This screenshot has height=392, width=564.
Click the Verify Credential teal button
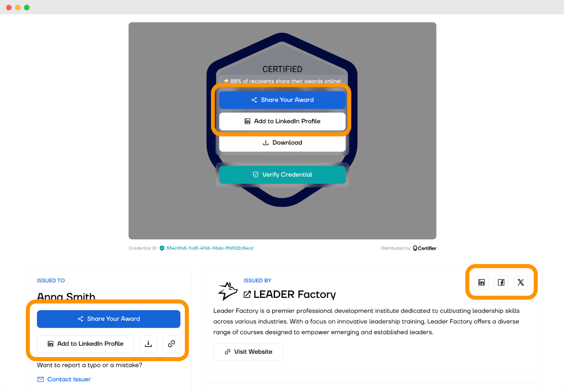pyautogui.click(x=282, y=174)
